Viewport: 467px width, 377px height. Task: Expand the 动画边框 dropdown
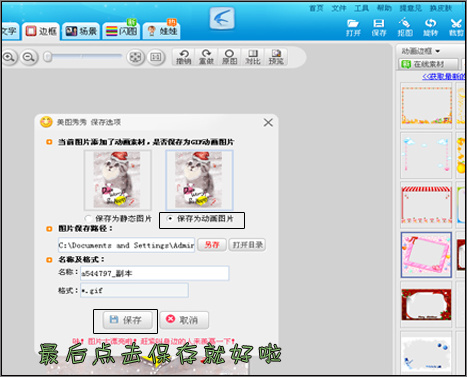point(421,51)
